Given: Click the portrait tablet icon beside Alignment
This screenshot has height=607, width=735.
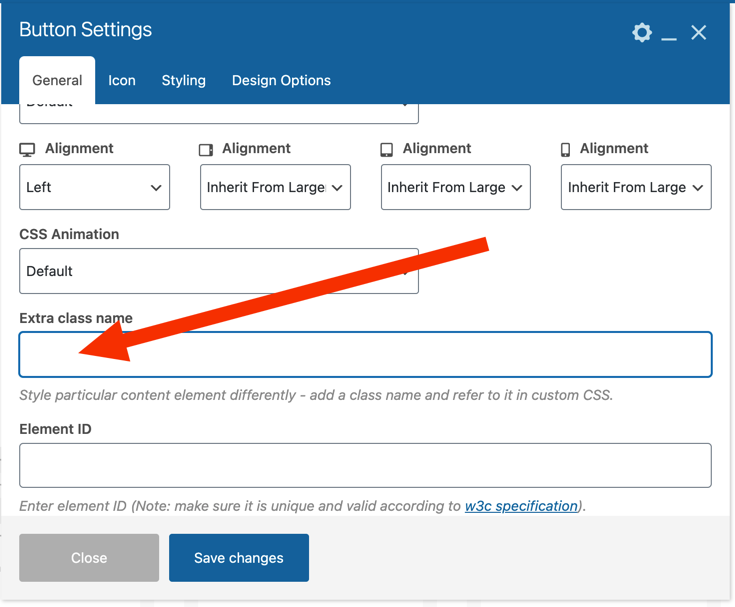Looking at the screenshot, I should pos(387,149).
